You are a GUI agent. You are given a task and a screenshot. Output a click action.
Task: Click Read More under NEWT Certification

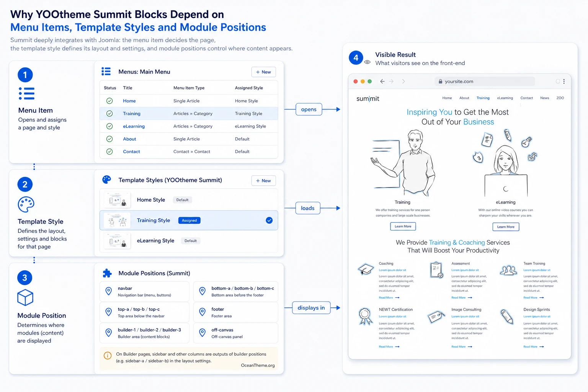coord(389,347)
